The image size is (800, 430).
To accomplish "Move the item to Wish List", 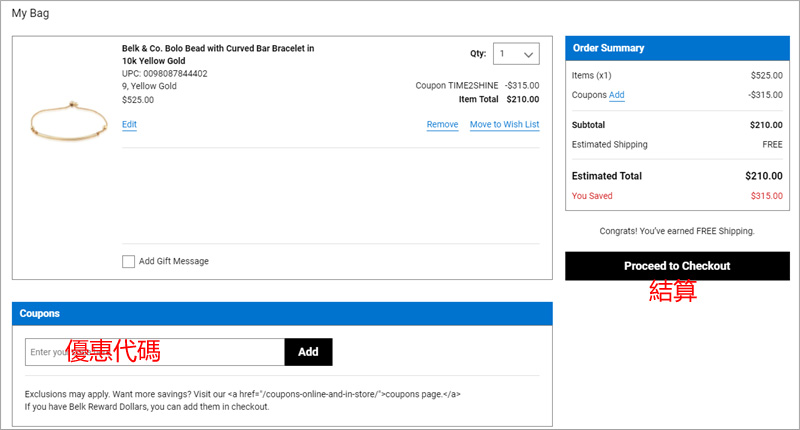I will 504,125.
